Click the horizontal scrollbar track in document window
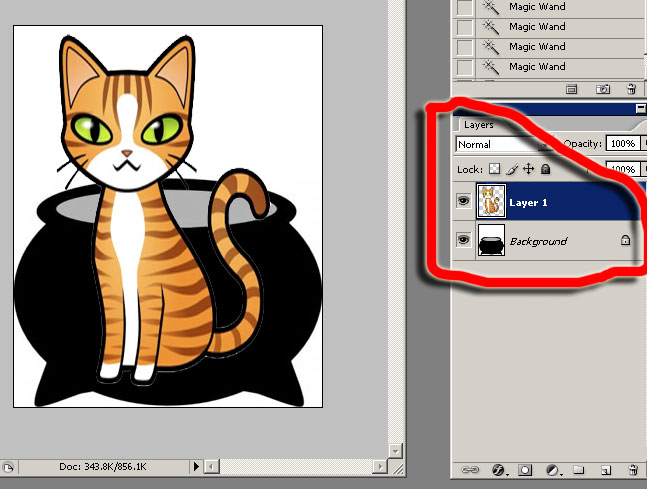 tap(296, 467)
